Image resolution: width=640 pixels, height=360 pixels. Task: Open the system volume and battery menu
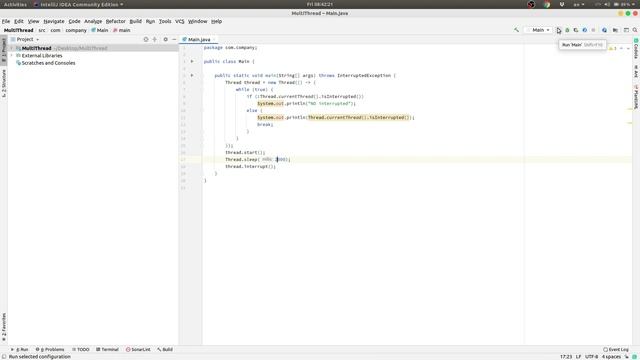tap(616, 4)
